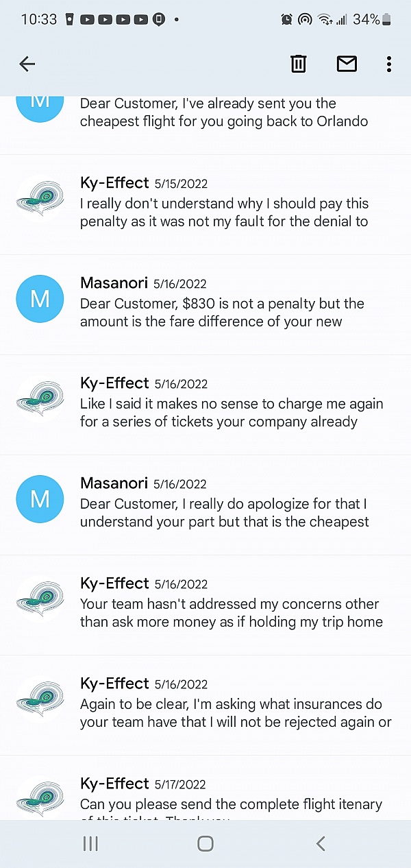Open the three-dot overflow menu
411x868 pixels.
(x=388, y=64)
